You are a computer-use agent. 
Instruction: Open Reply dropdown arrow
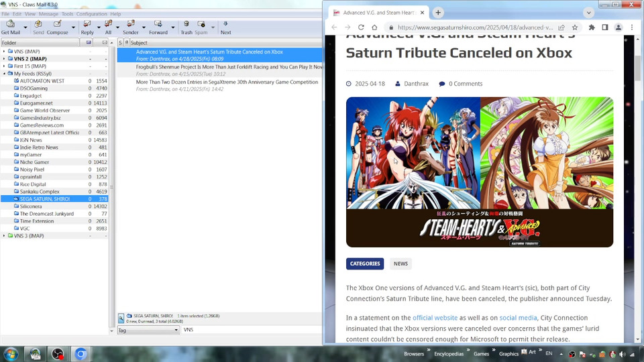(x=99, y=27)
